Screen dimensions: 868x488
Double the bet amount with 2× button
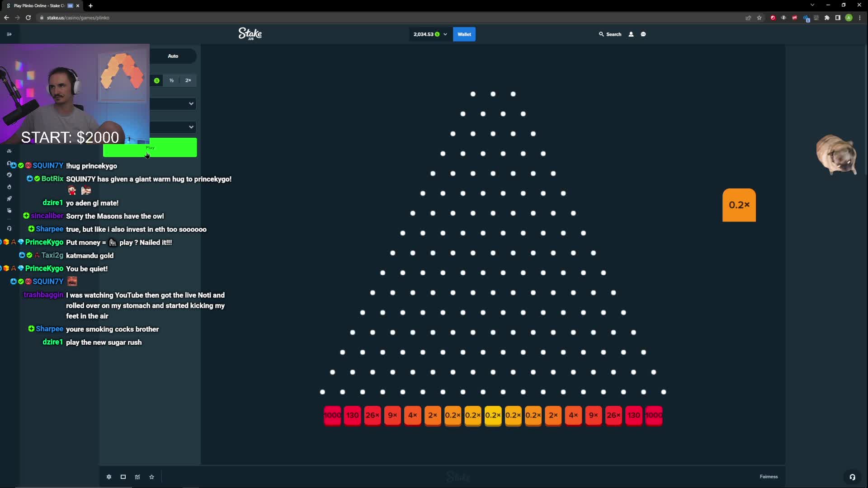pyautogui.click(x=188, y=80)
